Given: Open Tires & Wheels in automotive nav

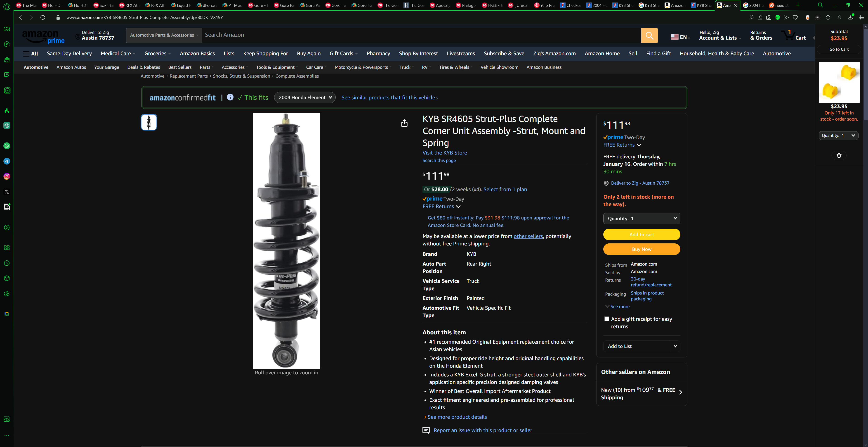Looking at the screenshot, I should [455, 67].
